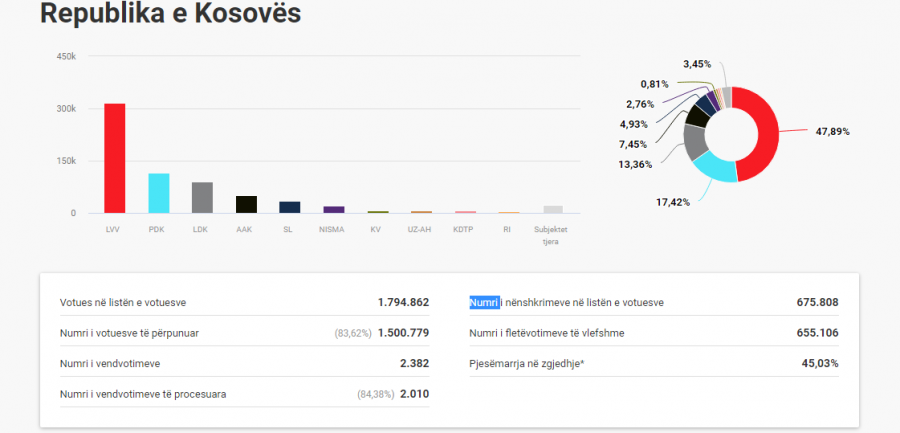This screenshot has width=900, height=433.
Task: Click the (83,62%) percentage
Action: [x=353, y=333]
